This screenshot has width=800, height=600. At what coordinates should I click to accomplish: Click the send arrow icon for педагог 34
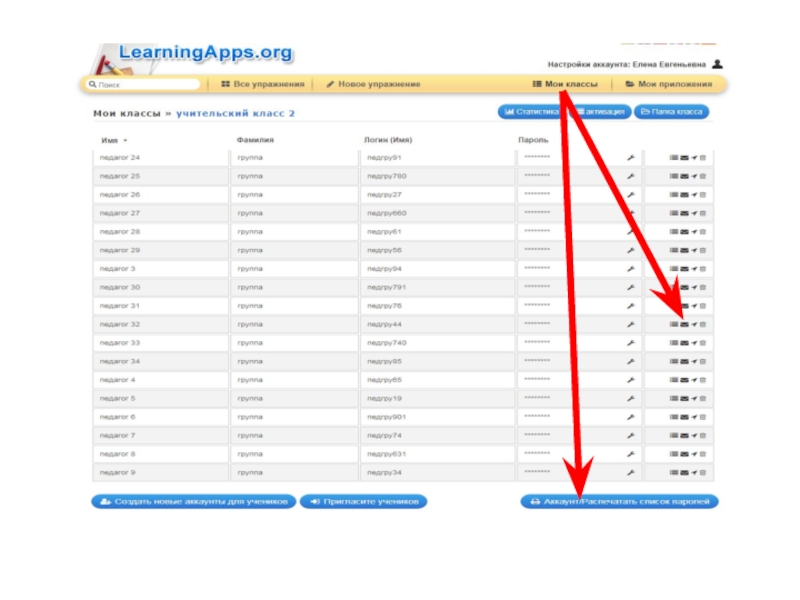pyautogui.click(x=693, y=361)
